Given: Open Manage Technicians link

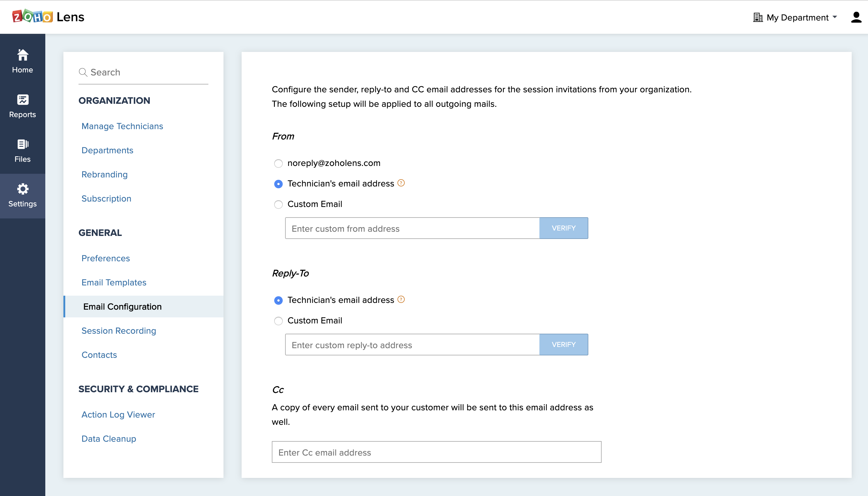Looking at the screenshot, I should pos(122,126).
